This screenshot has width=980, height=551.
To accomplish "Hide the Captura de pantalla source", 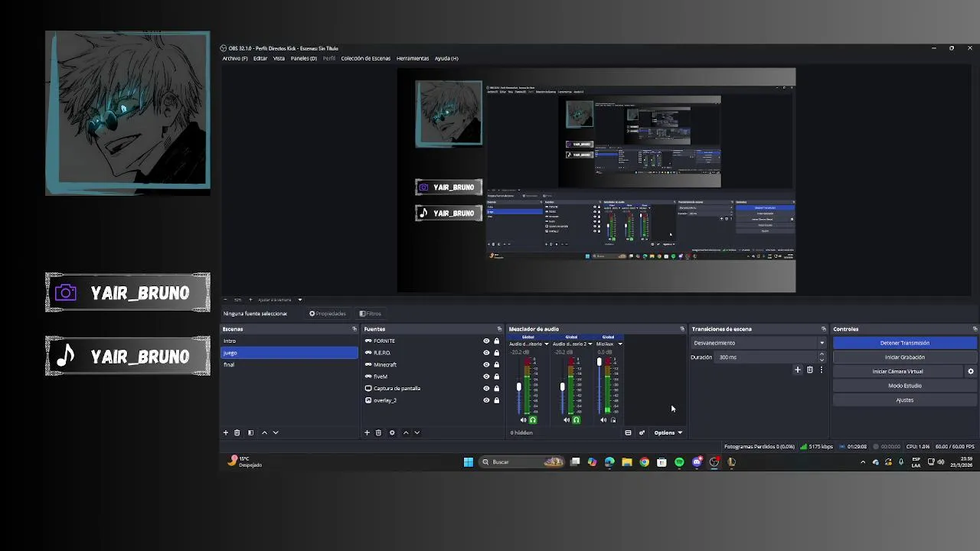I will [x=486, y=388].
